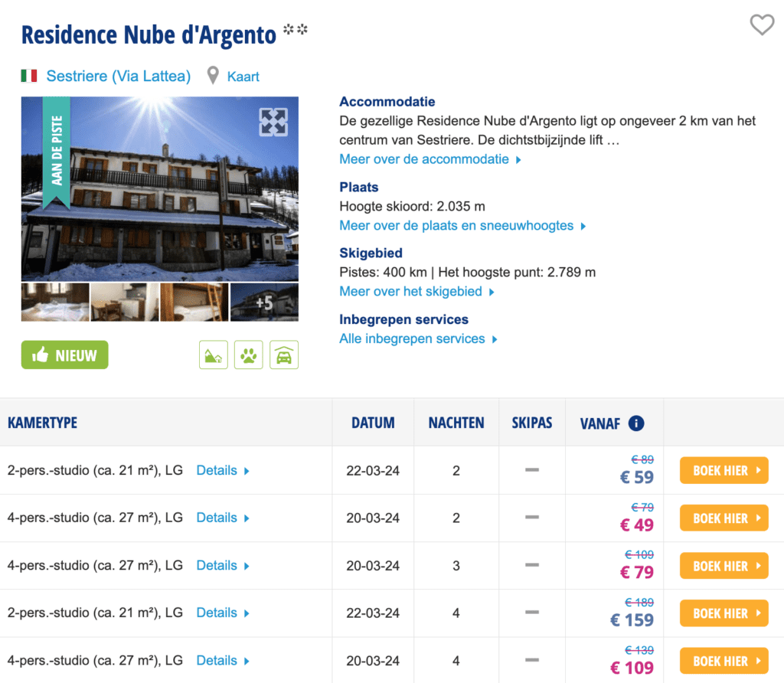Expand the main photo to fullscreen
The image size is (784, 683).
click(273, 122)
